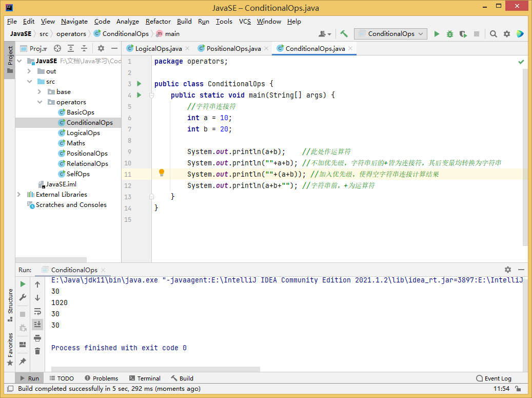This screenshot has width=532, height=398.
Task: Expand the External Libraries tree node
Action: pos(19,195)
